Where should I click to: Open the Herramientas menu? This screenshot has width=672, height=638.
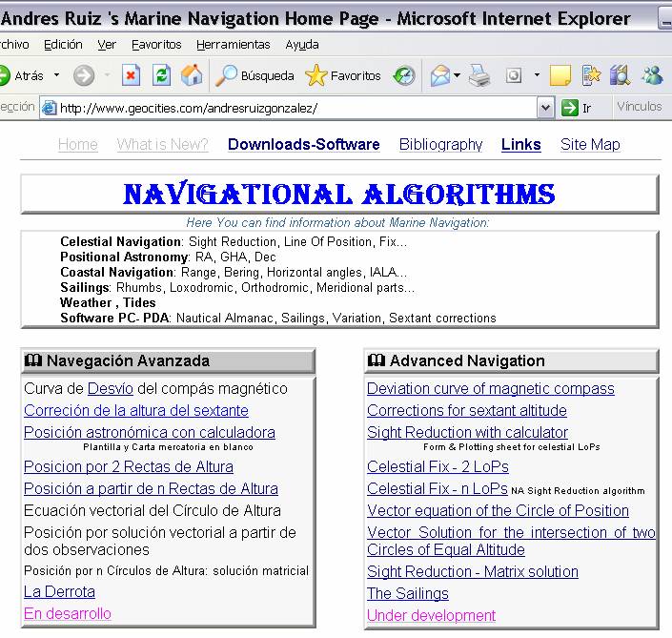[x=234, y=45]
